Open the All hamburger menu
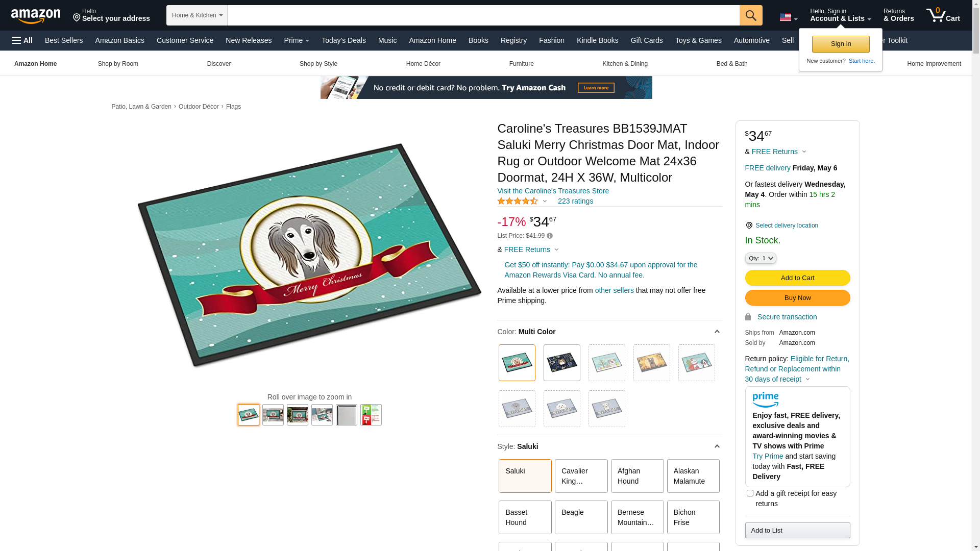Image resolution: width=980 pixels, height=551 pixels. coord(22,40)
